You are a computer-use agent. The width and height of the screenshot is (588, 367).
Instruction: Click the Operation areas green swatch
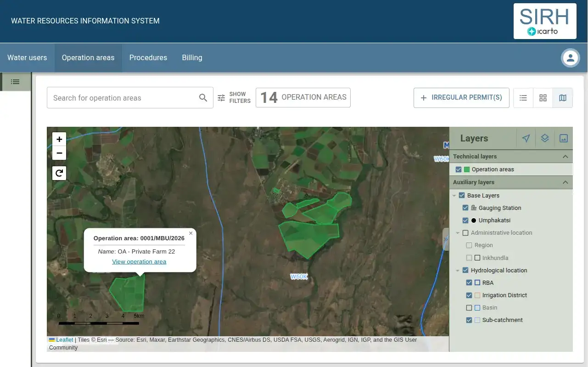467,169
